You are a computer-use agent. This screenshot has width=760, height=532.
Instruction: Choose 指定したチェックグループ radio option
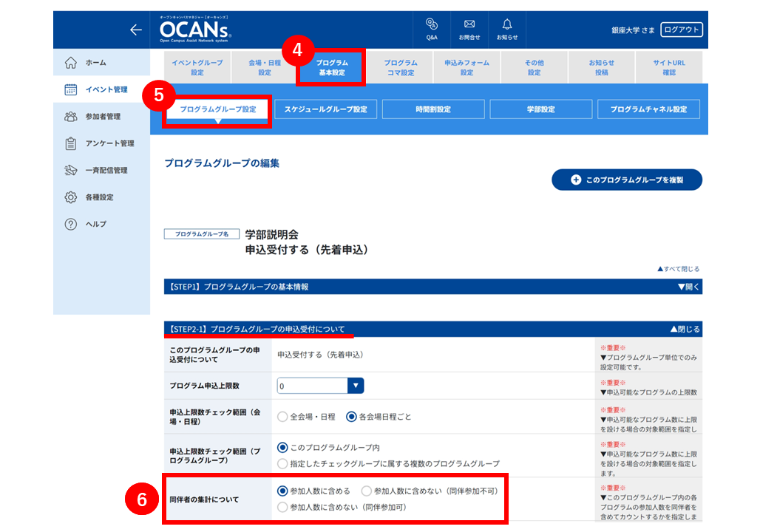tap(282, 464)
